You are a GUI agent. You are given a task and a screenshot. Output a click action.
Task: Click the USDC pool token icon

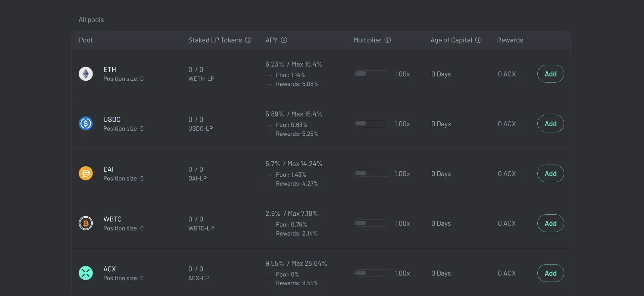click(86, 124)
